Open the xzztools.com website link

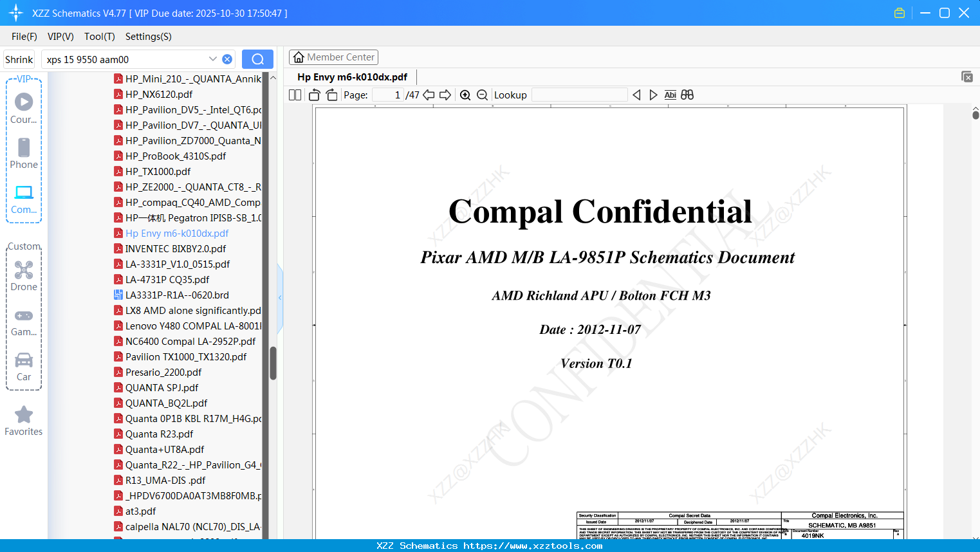533,546
